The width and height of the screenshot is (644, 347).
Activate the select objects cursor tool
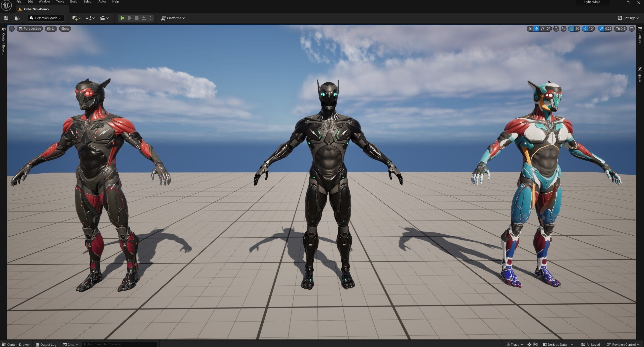(x=530, y=29)
